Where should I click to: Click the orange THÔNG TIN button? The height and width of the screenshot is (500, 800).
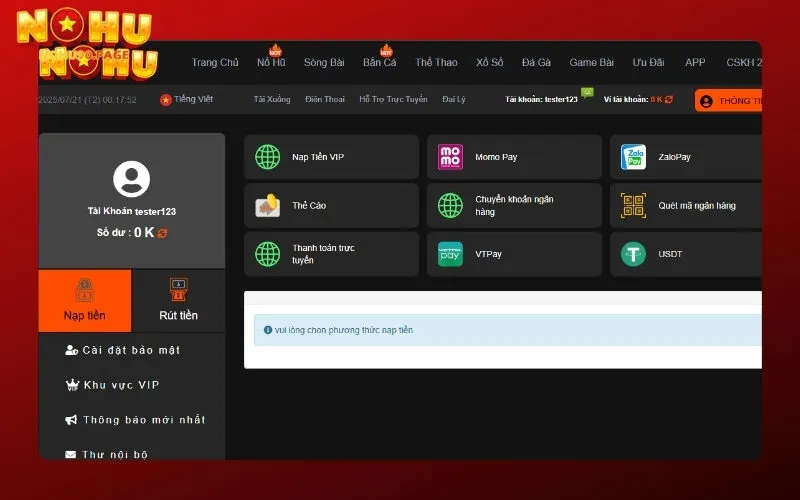pos(729,101)
